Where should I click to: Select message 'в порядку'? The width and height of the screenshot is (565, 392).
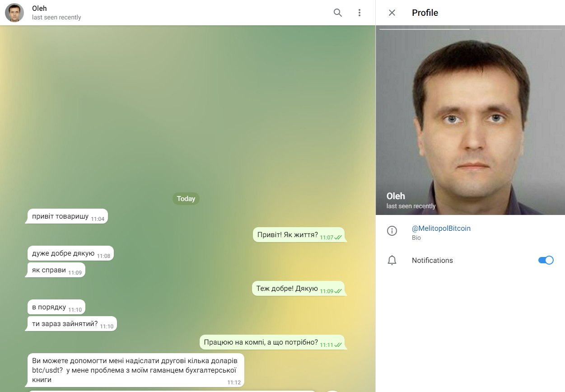pos(56,307)
